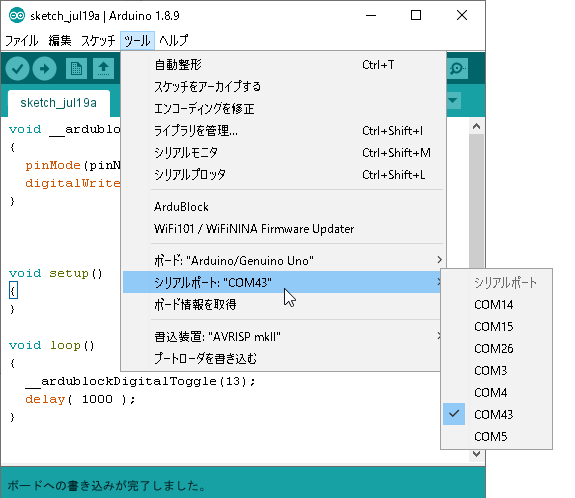Expand the シリアルポート: COM43 submenu
Screen dimensions: 575x498
click(282, 282)
